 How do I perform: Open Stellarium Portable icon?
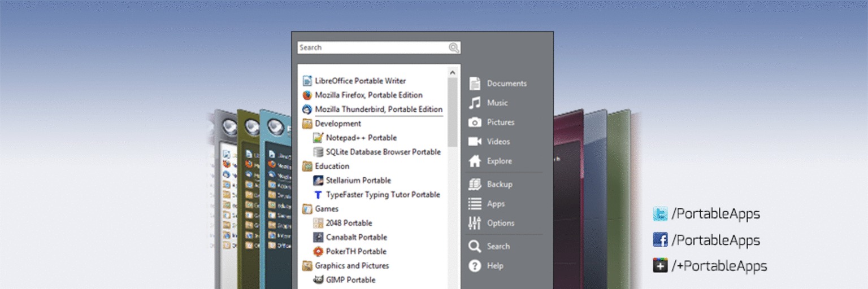[318, 180]
